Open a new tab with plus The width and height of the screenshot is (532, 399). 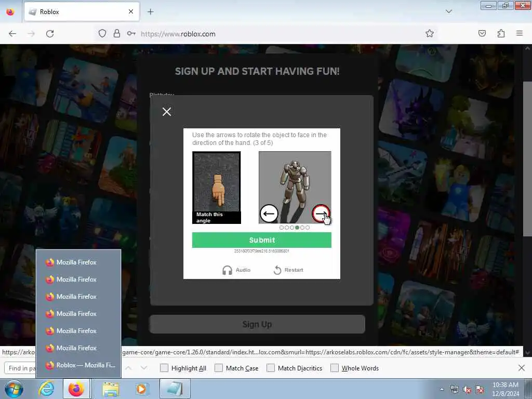point(151,12)
